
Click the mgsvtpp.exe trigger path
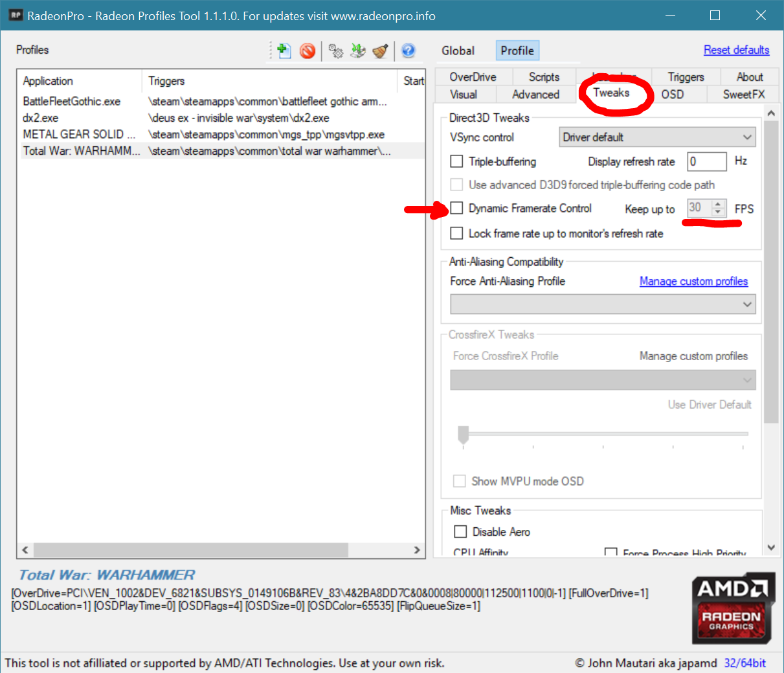(x=266, y=134)
